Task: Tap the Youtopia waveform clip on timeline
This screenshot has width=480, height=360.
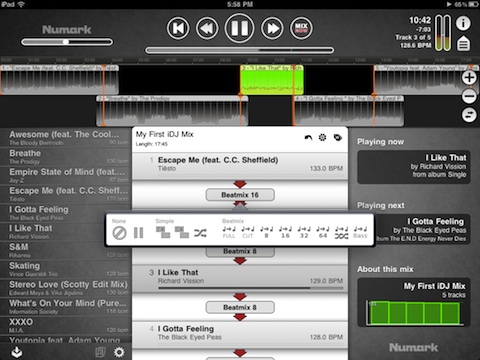Action: pos(427,80)
